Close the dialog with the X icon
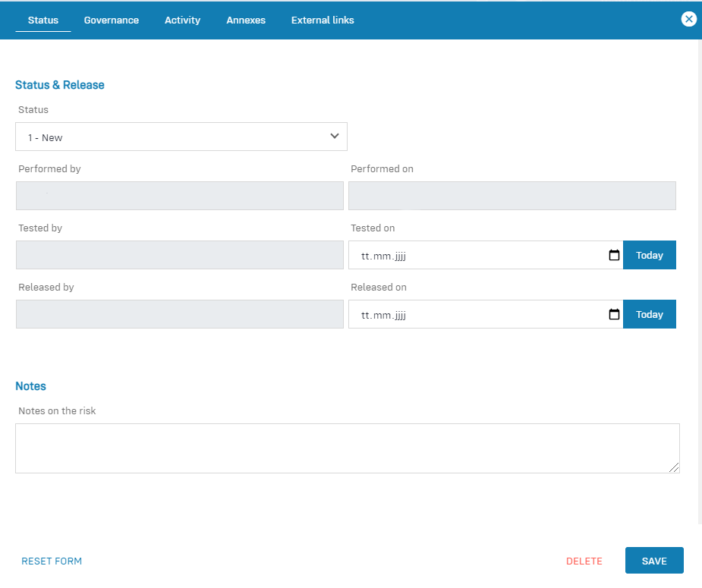The height and width of the screenshot is (588, 702). pyautogui.click(x=688, y=20)
